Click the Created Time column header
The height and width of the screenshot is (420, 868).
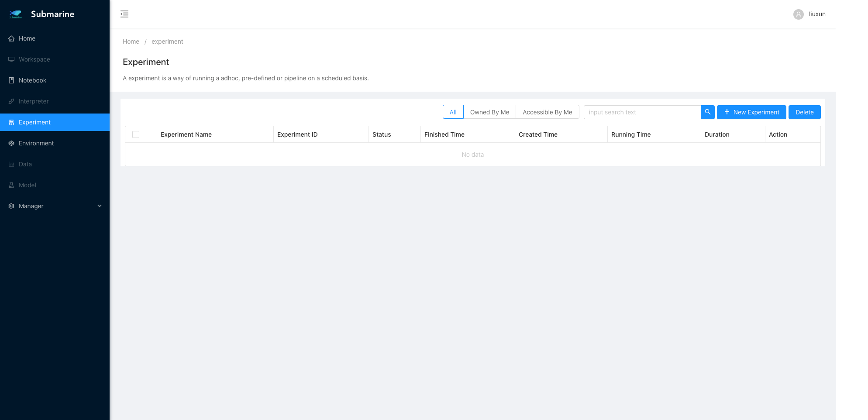pyautogui.click(x=561, y=134)
